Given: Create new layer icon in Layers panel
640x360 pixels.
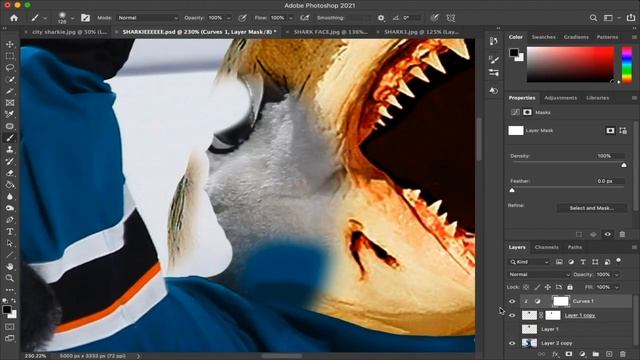Looking at the screenshot, I should click(609, 354).
